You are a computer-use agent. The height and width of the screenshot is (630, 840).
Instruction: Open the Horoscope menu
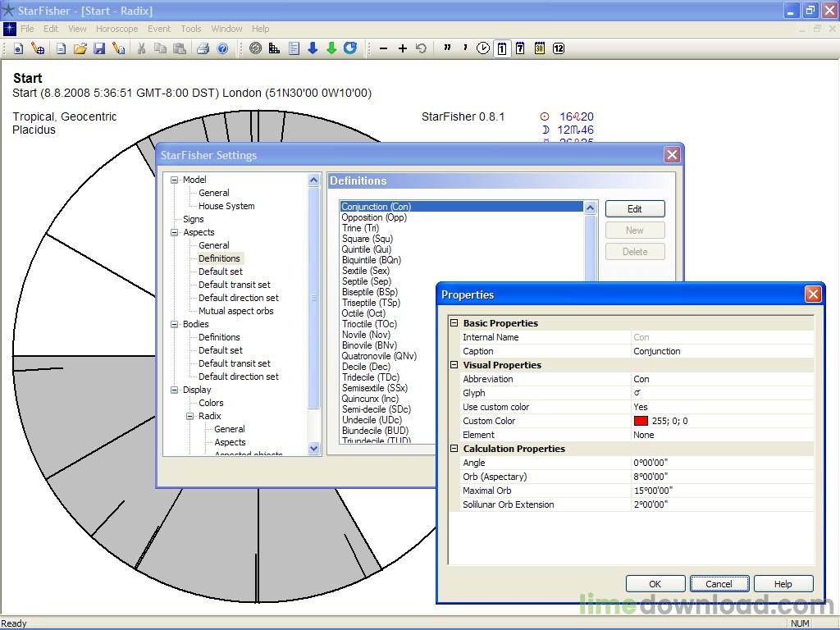click(x=116, y=29)
